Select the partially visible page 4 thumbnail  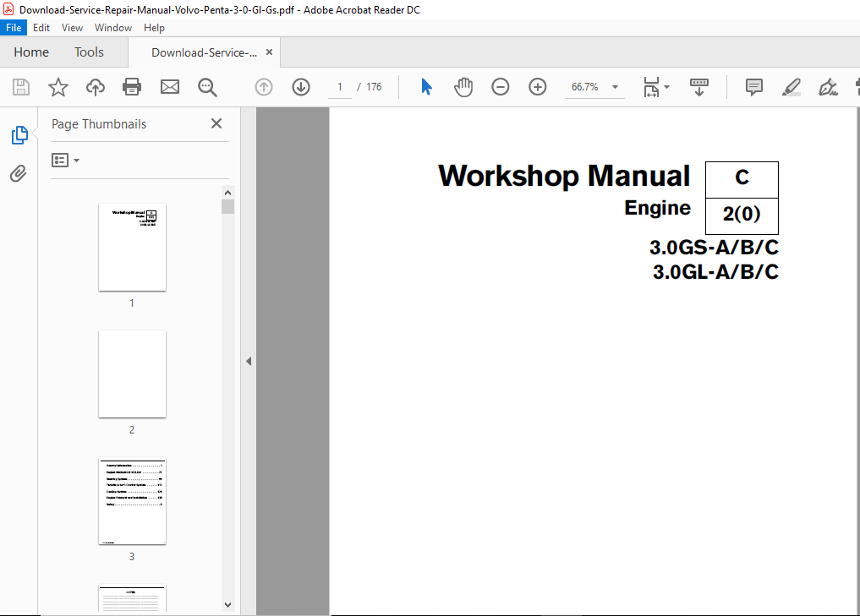click(132, 598)
